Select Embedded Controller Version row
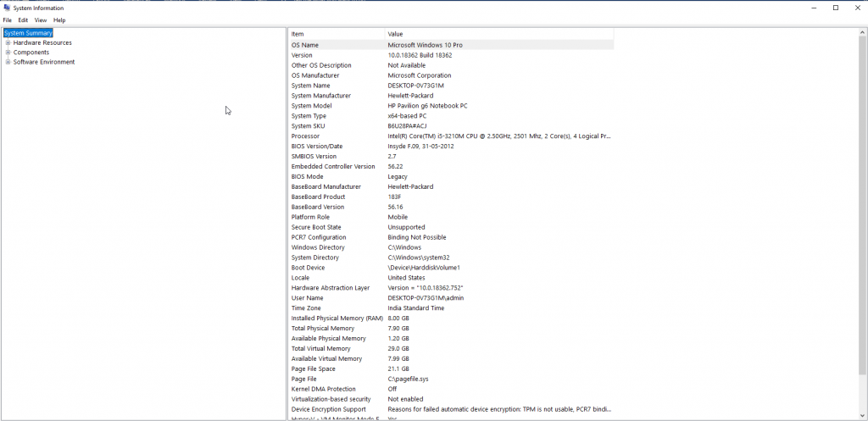Image resolution: width=868 pixels, height=421 pixels. click(451, 167)
